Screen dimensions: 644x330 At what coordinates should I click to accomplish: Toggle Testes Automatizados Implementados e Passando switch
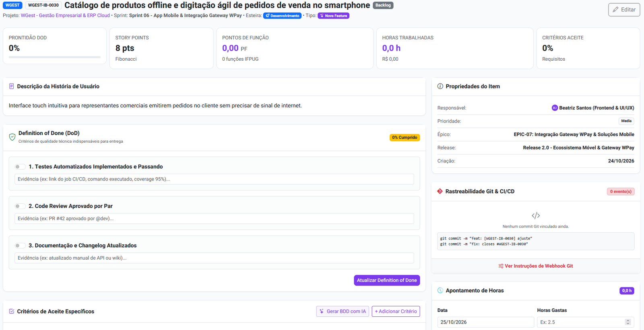tap(20, 167)
